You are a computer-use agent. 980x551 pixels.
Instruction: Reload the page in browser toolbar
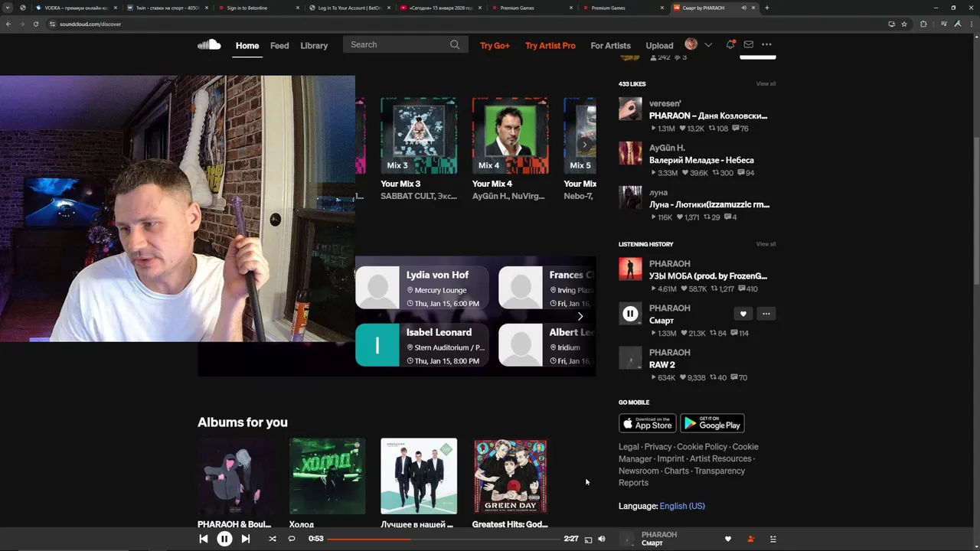(35, 24)
